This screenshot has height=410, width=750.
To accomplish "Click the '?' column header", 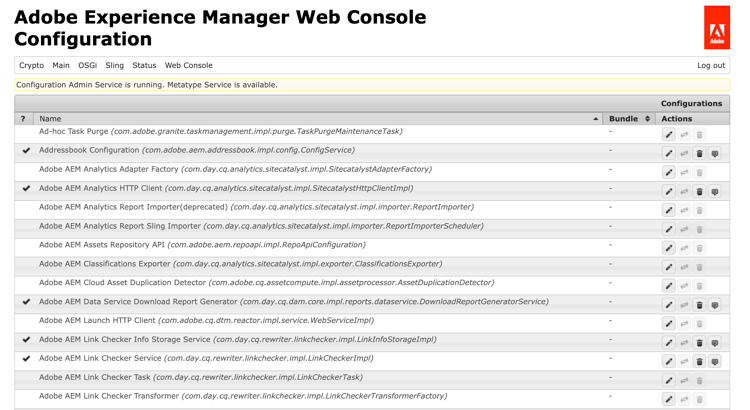I will tap(23, 119).
